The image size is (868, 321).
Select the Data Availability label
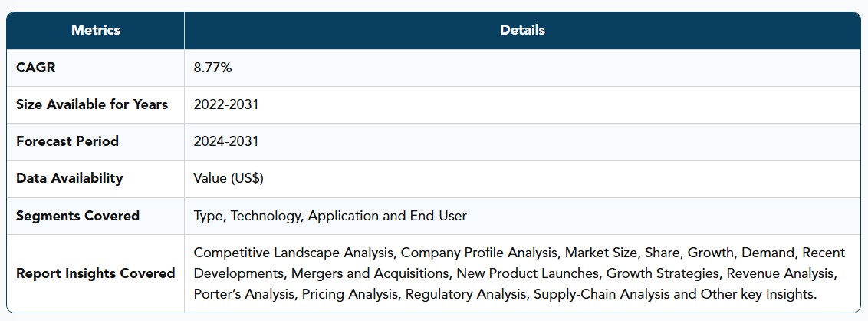coord(69,178)
